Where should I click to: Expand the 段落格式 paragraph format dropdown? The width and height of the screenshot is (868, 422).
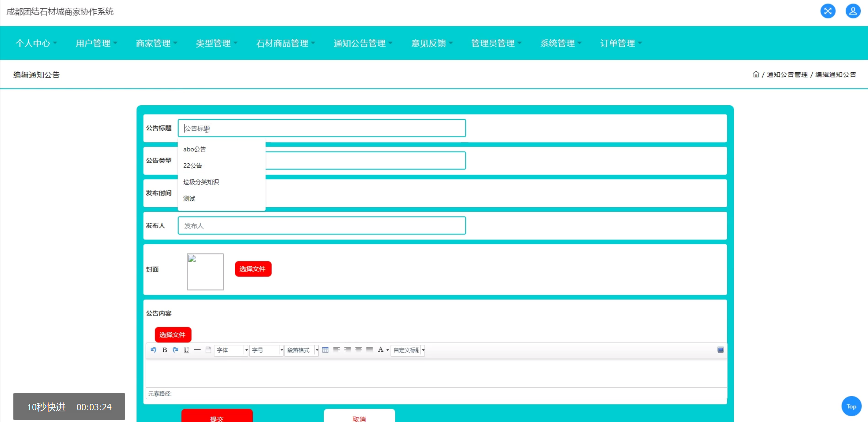(302, 350)
